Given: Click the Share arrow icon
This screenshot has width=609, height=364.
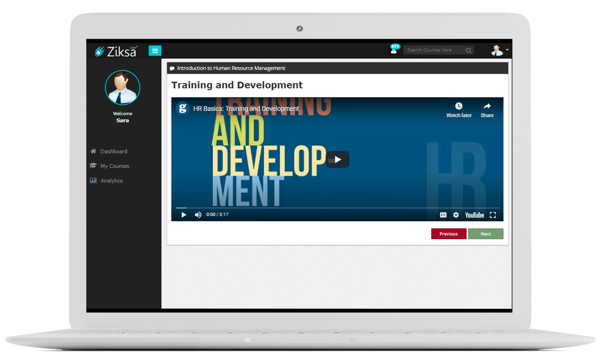Looking at the screenshot, I should (x=487, y=106).
